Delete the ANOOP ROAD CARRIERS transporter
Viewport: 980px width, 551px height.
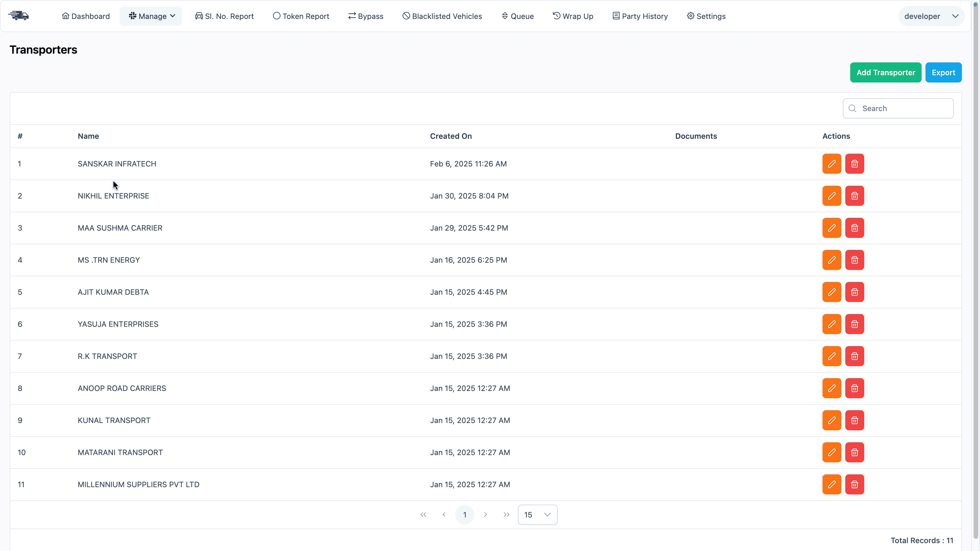click(855, 388)
